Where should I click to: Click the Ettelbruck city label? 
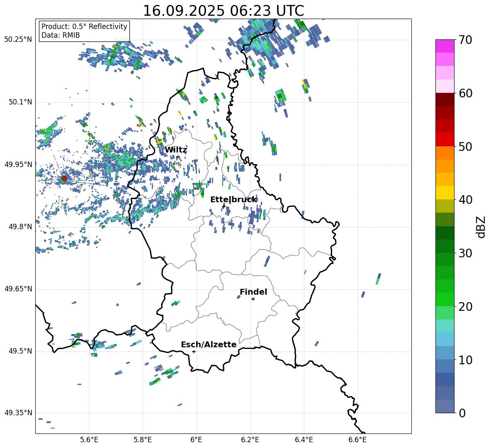point(233,200)
